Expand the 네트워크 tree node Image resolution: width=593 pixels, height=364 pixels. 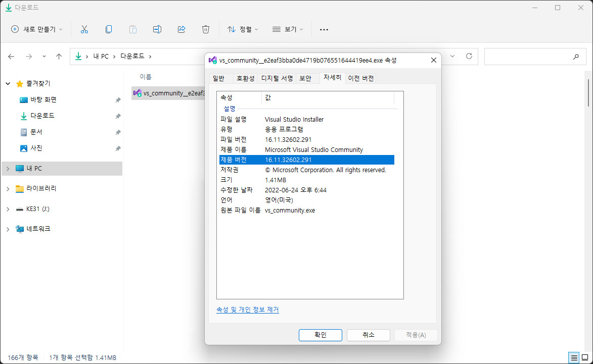8,229
